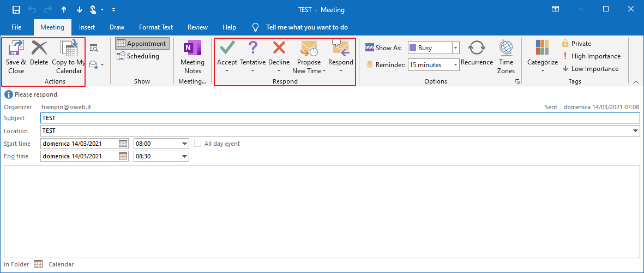Go to Previous Item up arrow

[x=64, y=9]
